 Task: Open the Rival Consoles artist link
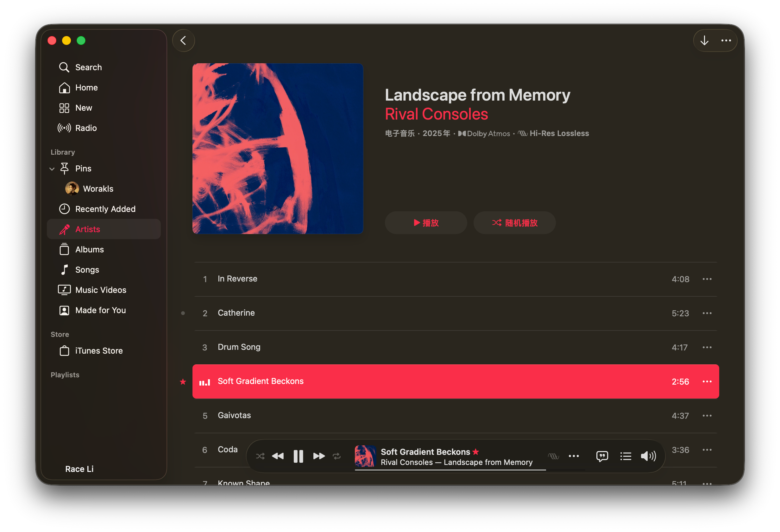click(x=436, y=114)
